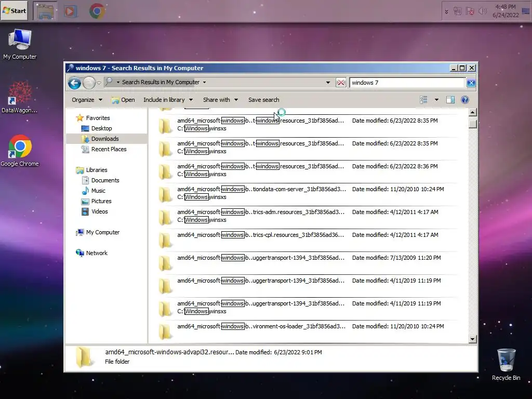The height and width of the screenshot is (399, 532).
Task: Select DataWagon desktop shortcut
Action: pos(20,97)
